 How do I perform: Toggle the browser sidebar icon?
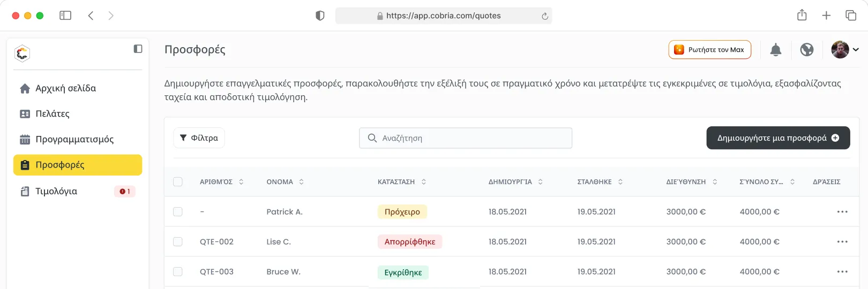[65, 16]
